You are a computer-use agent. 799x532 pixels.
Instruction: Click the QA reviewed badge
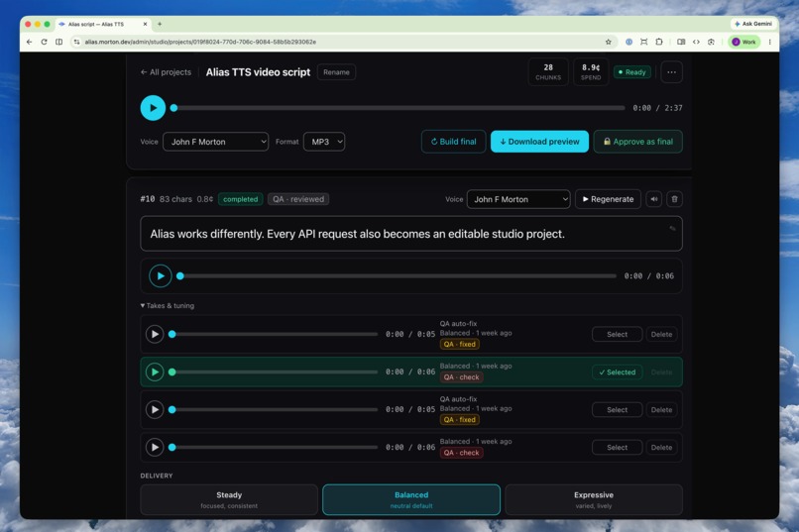pyautogui.click(x=298, y=199)
